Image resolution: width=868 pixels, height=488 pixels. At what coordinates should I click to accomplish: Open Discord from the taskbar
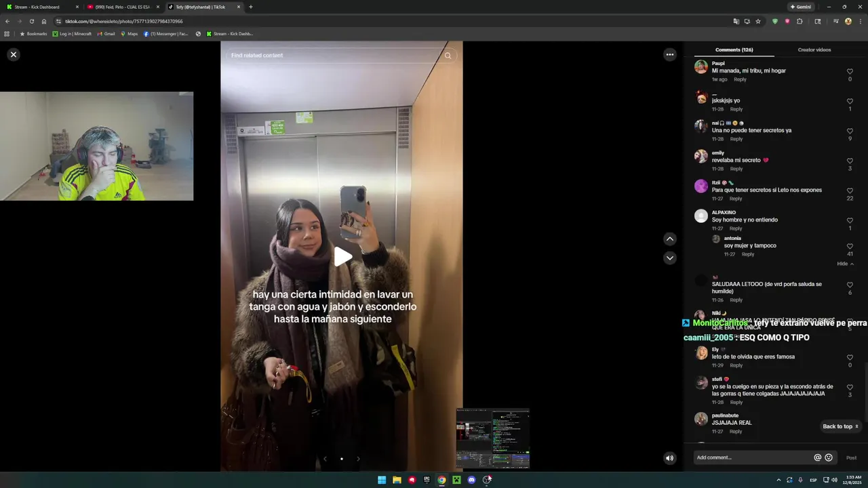(471, 480)
